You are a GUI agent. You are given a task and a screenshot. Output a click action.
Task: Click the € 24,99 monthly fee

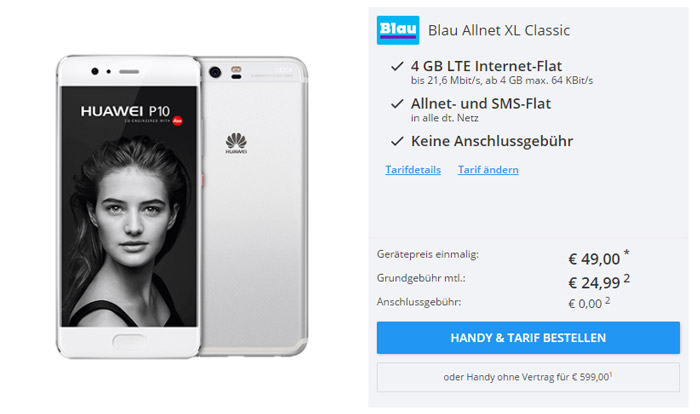[594, 283]
